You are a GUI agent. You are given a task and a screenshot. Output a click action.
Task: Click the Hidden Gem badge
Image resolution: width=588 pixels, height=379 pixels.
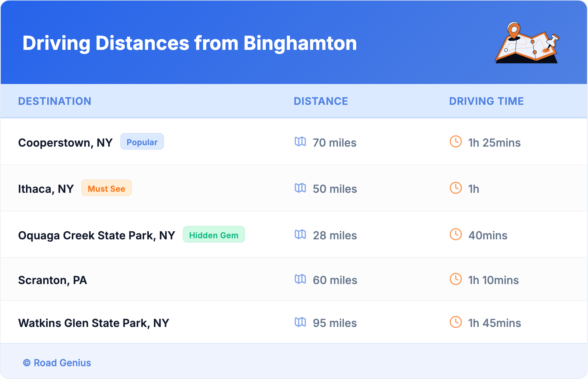(214, 235)
